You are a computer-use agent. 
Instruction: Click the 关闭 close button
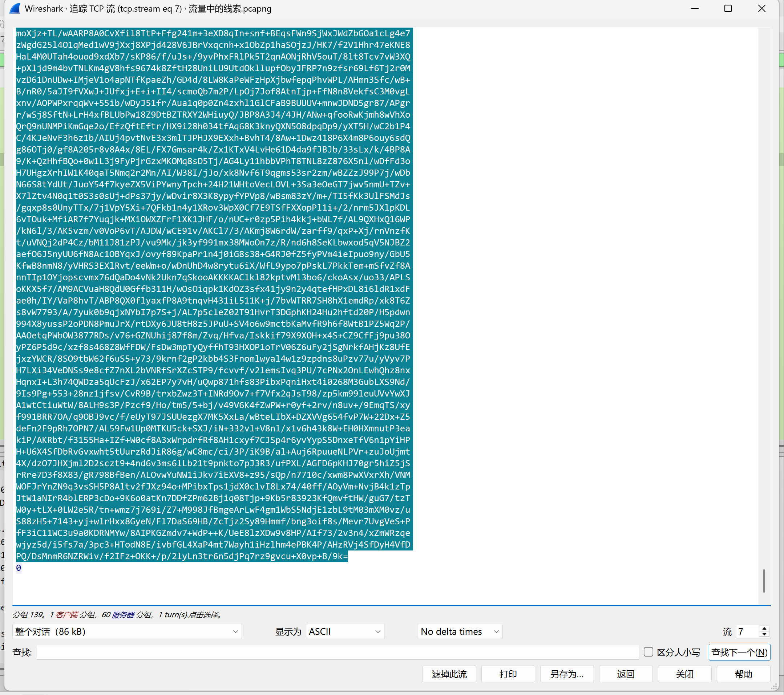click(x=684, y=674)
